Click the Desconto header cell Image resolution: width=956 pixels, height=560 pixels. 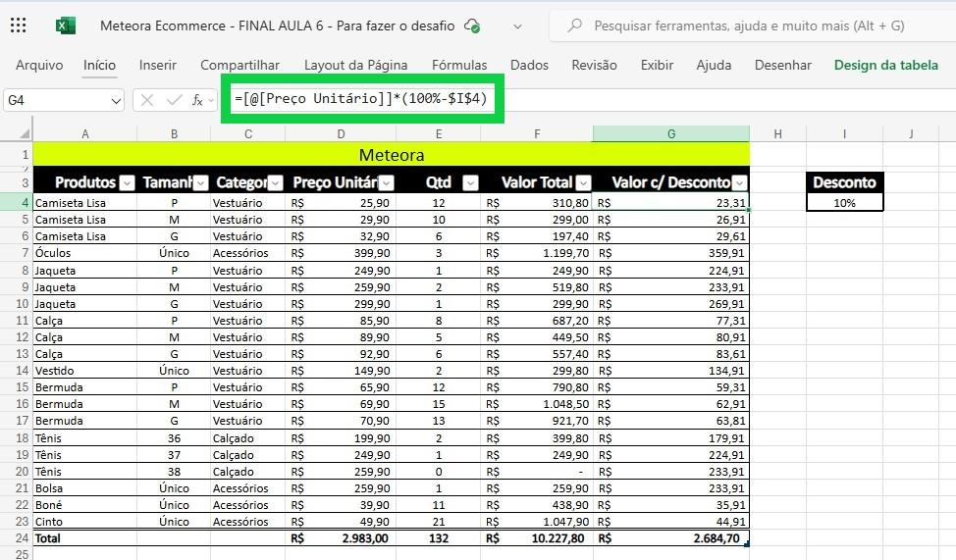844,182
